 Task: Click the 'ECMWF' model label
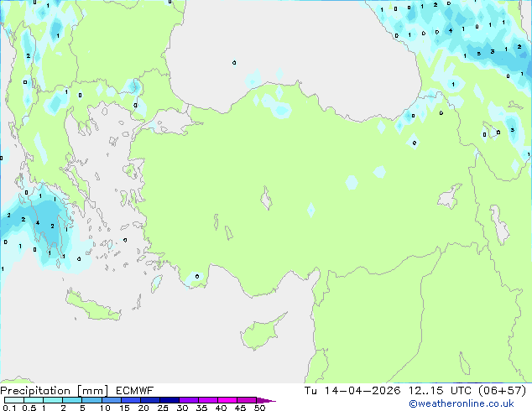(134, 391)
